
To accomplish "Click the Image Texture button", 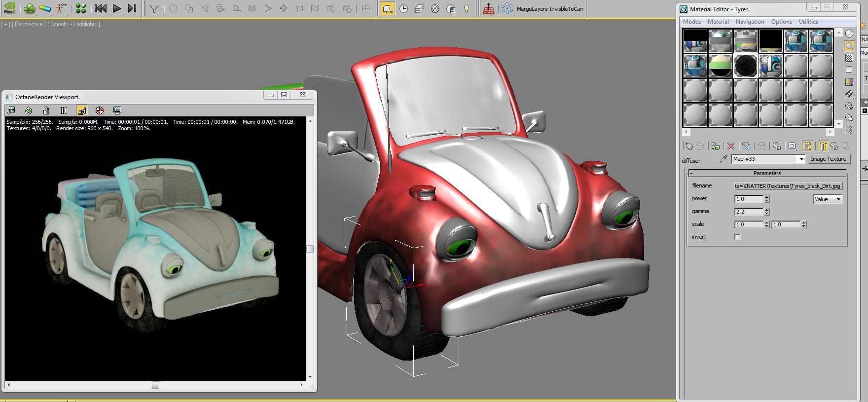I will pyautogui.click(x=828, y=159).
